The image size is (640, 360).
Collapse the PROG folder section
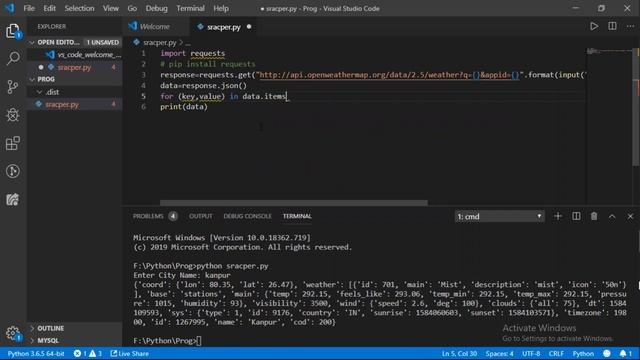tap(32, 79)
